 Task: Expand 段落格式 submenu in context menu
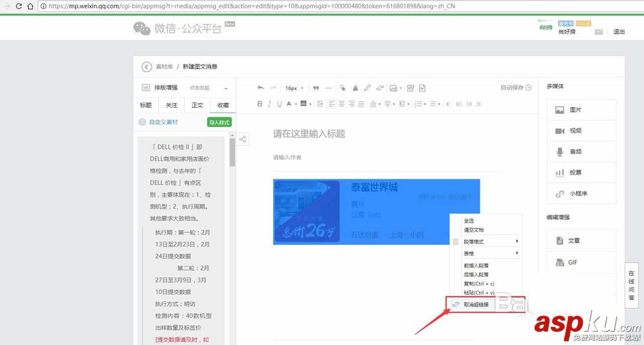pyautogui.click(x=491, y=241)
